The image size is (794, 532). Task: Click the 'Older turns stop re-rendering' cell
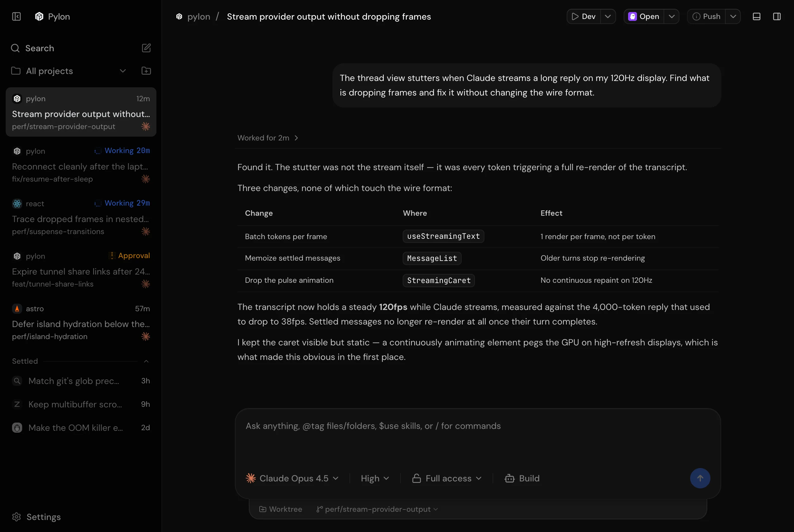click(x=593, y=258)
